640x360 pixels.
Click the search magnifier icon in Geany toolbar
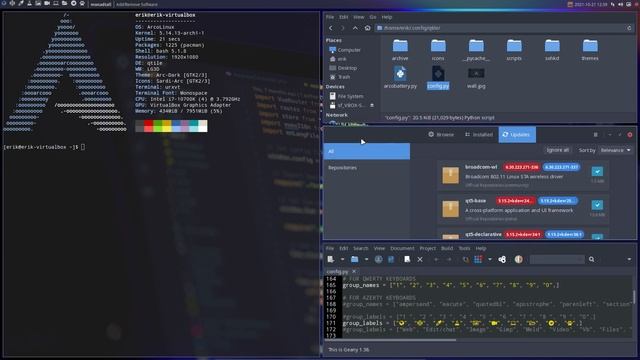pos(591,259)
